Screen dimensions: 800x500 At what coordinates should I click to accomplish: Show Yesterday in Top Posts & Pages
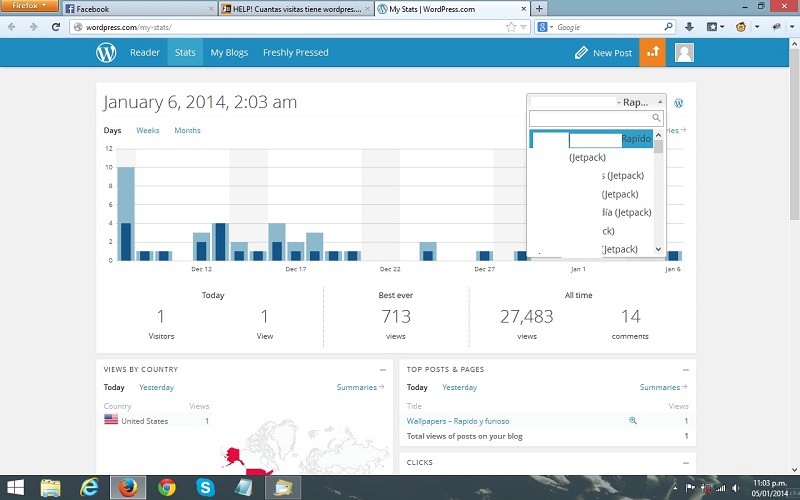[x=459, y=387]
